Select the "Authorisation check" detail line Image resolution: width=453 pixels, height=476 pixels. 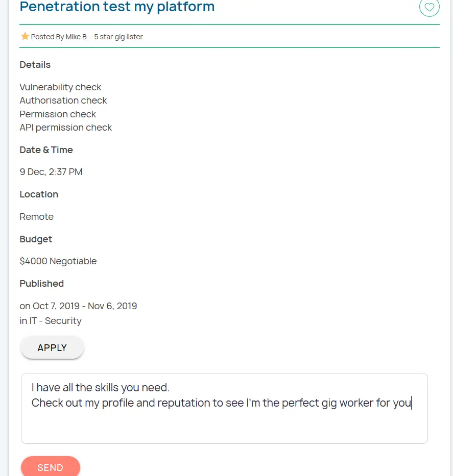(63, 101)
